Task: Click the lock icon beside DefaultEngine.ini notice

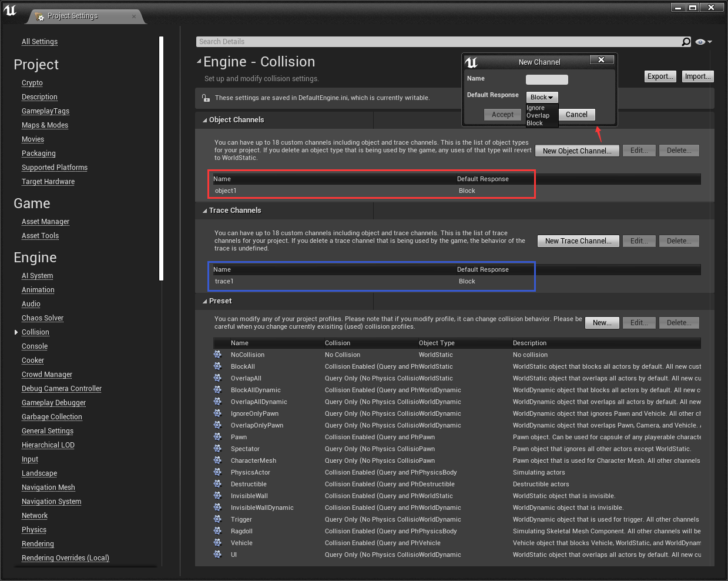Action: click(x=206, y=98)
